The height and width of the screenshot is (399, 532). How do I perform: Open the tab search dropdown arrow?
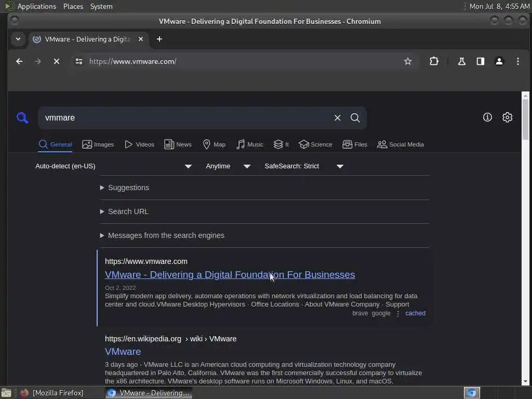pos(18,39)
